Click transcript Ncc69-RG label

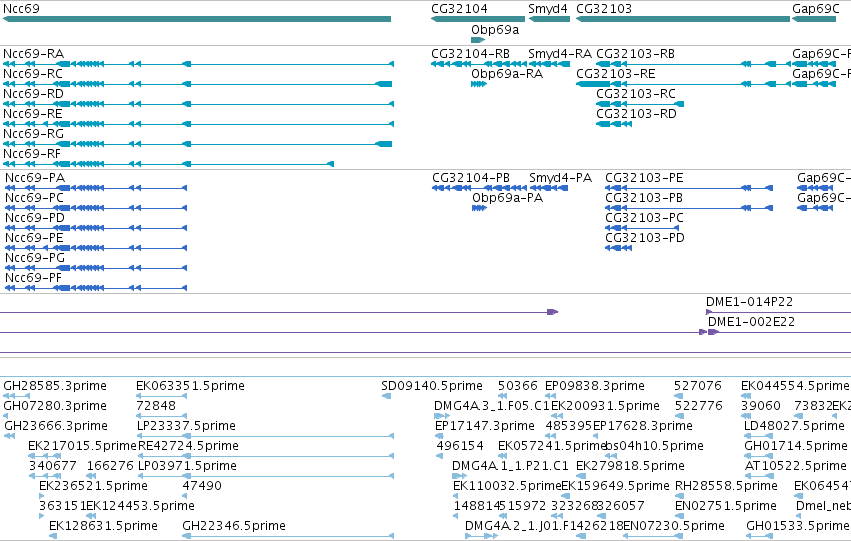[x=33, y=134]
